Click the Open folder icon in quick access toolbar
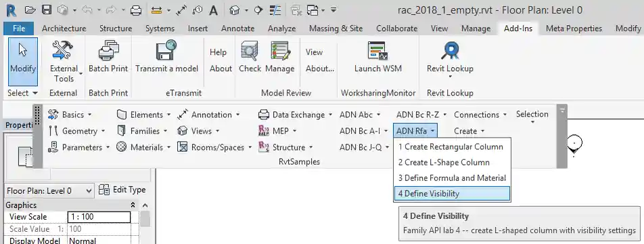 coord(30,10)
